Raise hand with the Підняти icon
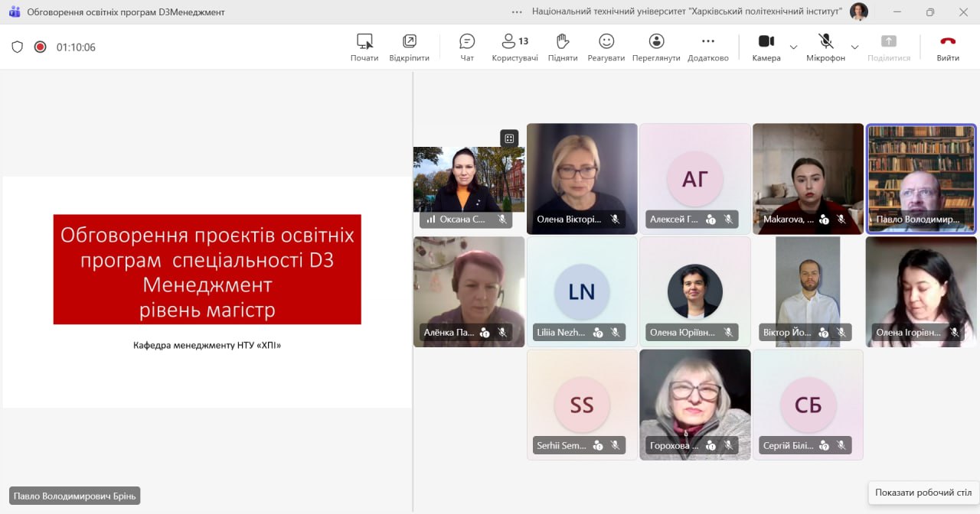Image resolution: width=980 pixels, height=514 pixels. coord(563,47)
